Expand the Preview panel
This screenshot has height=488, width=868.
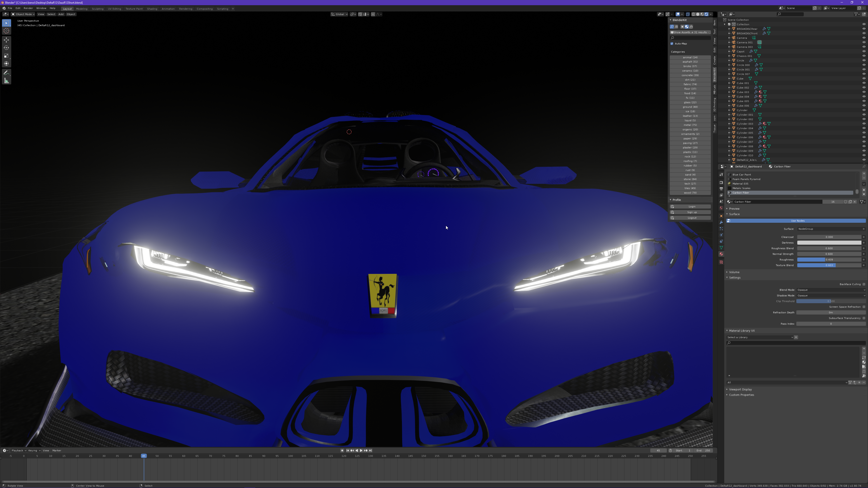click(x=734, y=209)
